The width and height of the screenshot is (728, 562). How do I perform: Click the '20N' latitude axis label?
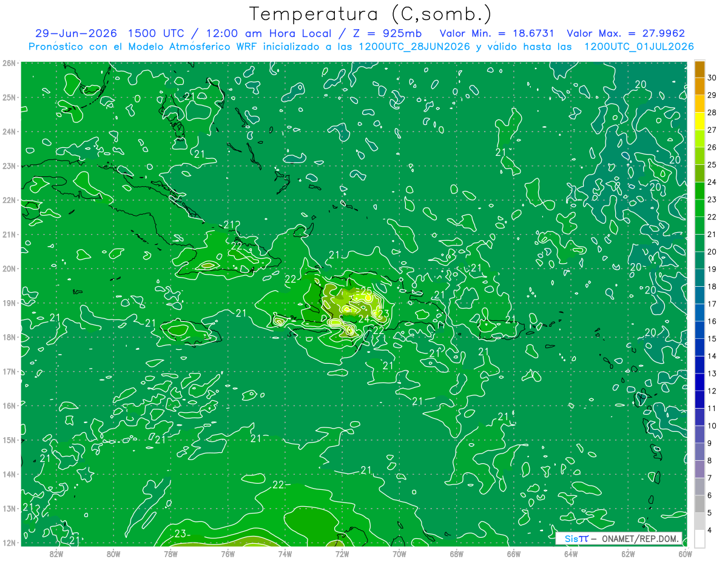click(x=9, y=269)
